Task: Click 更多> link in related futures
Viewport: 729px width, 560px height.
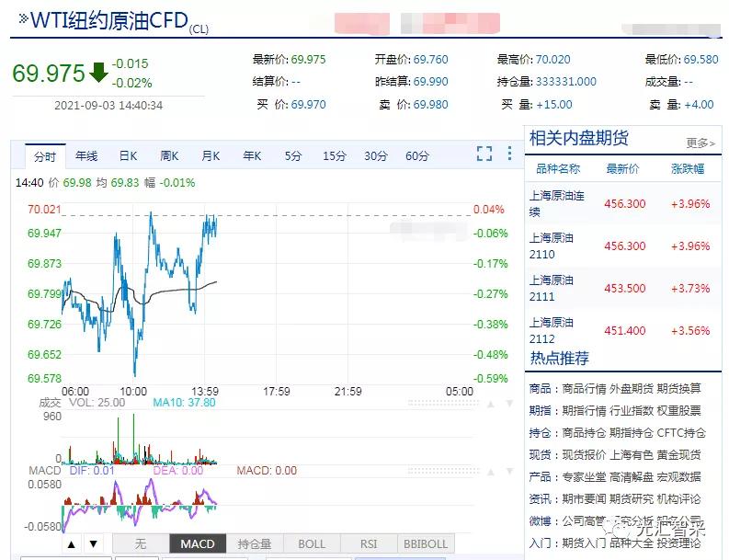Action: pyautogui.click(x=701, y=143)
